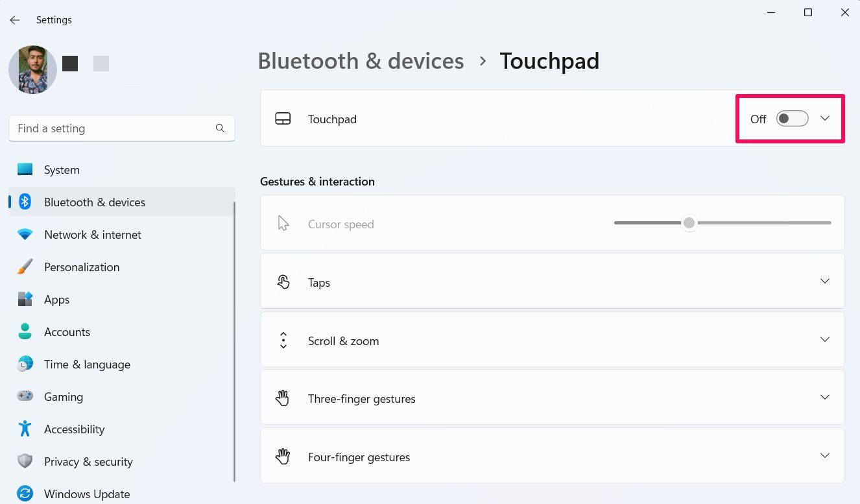
Task: Click the Bluetooth & devices breadcrumb link
Action: tap(361, 60)
